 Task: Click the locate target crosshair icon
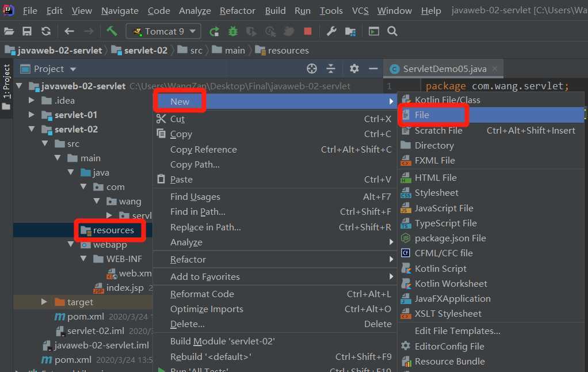pos(312,69)
